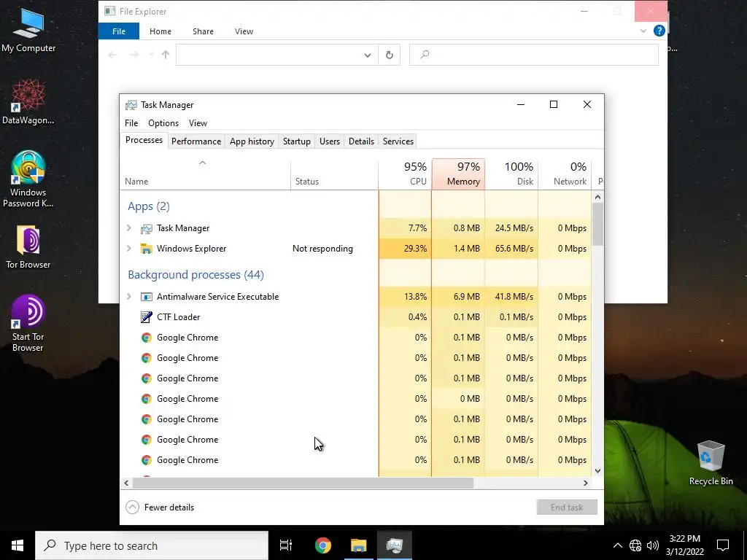Switch to the Startup tab
Viewport: 747px width, 560px height.
296,141
